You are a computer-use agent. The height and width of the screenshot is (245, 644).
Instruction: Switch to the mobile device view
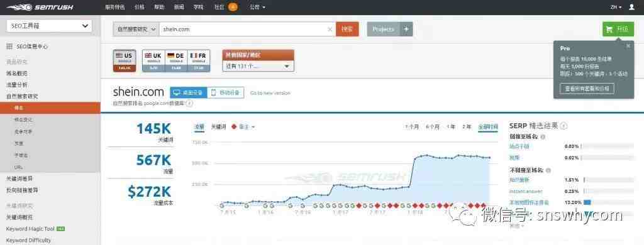pos(226,93)
